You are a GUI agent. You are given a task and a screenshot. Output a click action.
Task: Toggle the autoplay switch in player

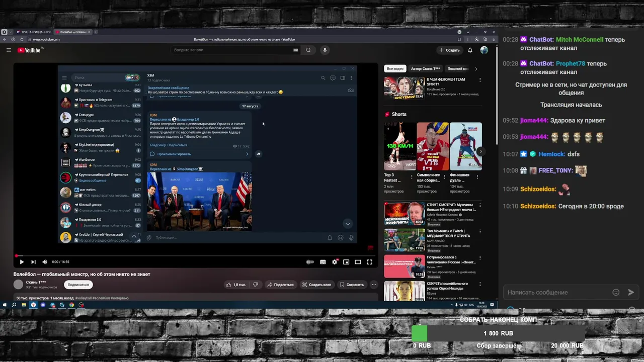pyautogui.click(x=310, y=262)
